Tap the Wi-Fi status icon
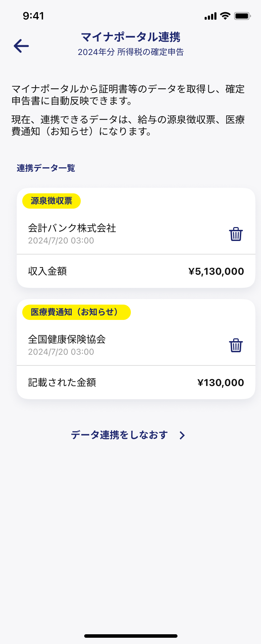The image size is (261, 644). (226, 16)
